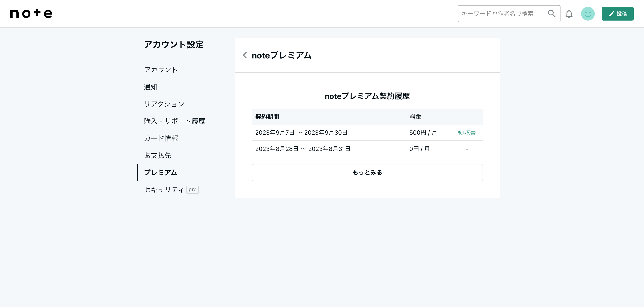Image resolution: width=644 pixels, height=307 pixels.
Task: Click the 料金 column header
Action: point(415,117)
